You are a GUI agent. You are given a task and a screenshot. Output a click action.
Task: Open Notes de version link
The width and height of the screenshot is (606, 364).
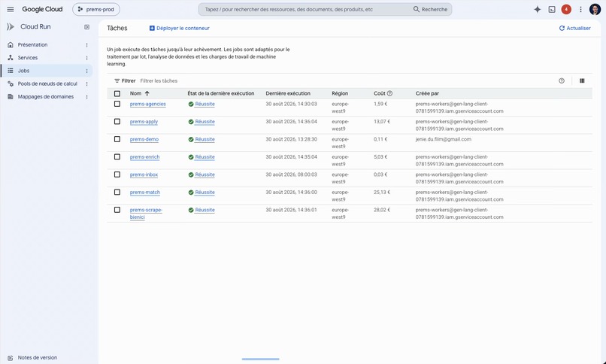37,358
